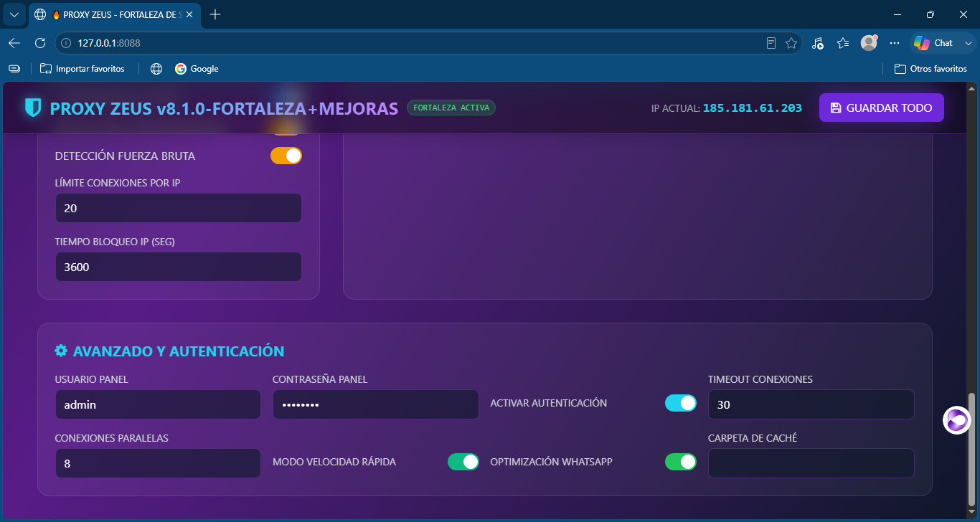
Task: Toggle Optimización WhatsApp switch
Action: click(x=681, y=462)
